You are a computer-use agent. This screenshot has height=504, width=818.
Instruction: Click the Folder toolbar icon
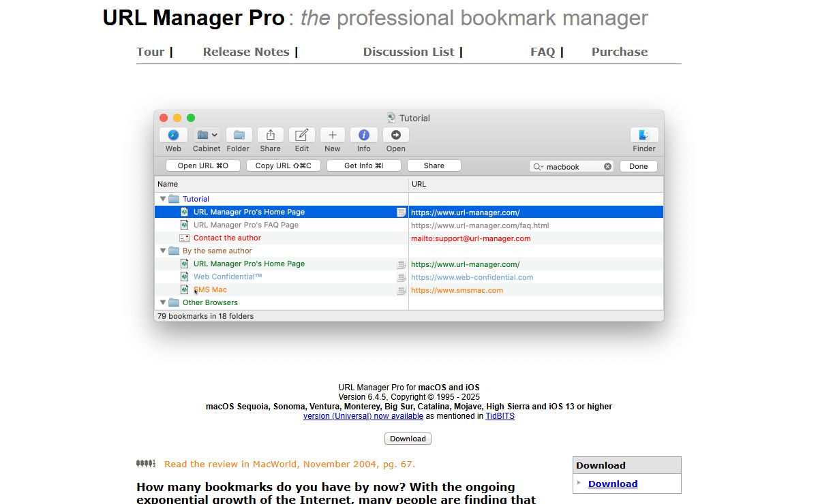(x=239, y=135)
